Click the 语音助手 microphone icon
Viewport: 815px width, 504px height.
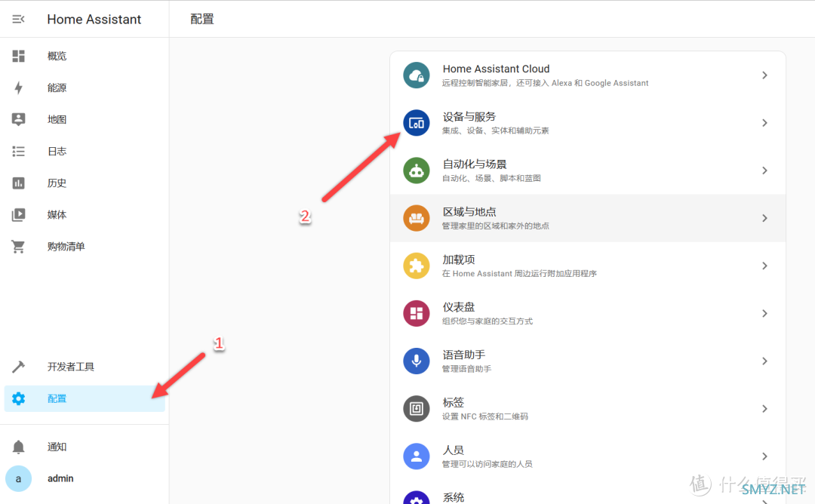417,361
